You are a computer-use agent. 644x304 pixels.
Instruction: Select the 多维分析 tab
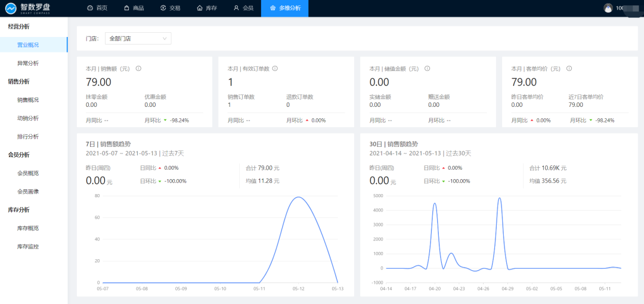coord(284,8)
